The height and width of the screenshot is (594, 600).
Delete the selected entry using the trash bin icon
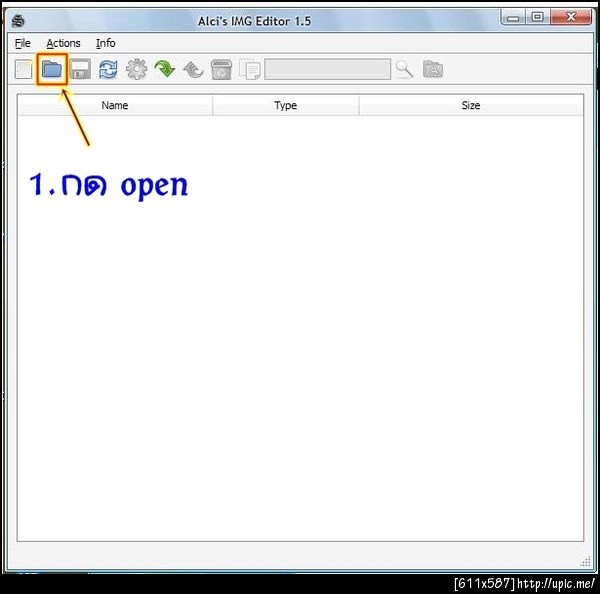pyautogui.click(x=221, y=70)
